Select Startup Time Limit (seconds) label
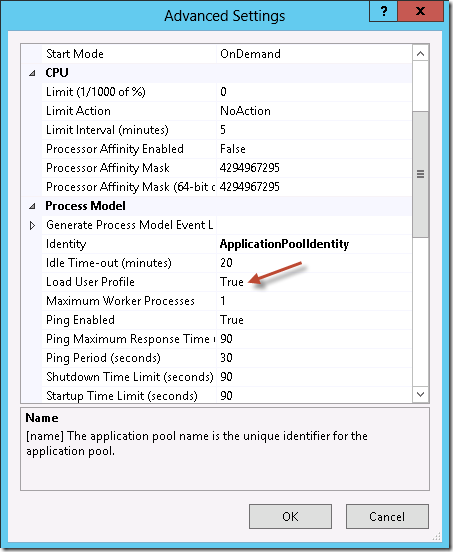Image resolution: width=453 pixels, height=552 pixels. pyautogui.click(x=122, y=396)
